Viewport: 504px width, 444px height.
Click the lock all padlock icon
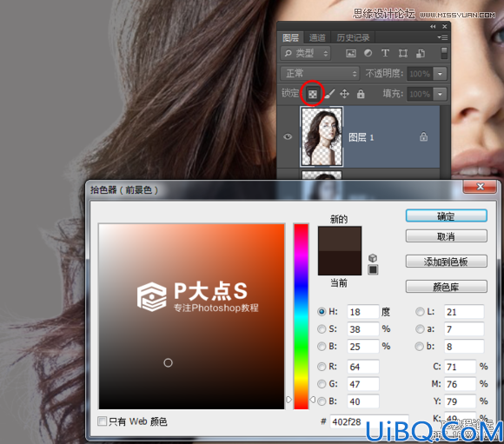[361, 94]
